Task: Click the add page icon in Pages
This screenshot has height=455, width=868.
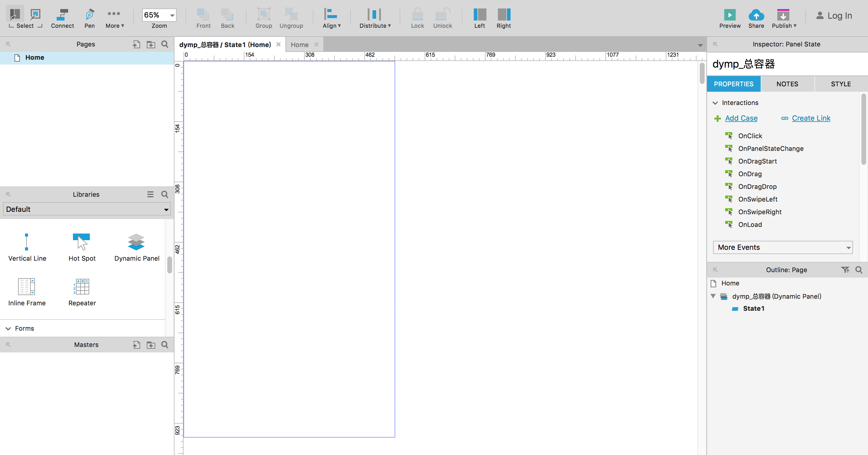Action: [136, 44]
